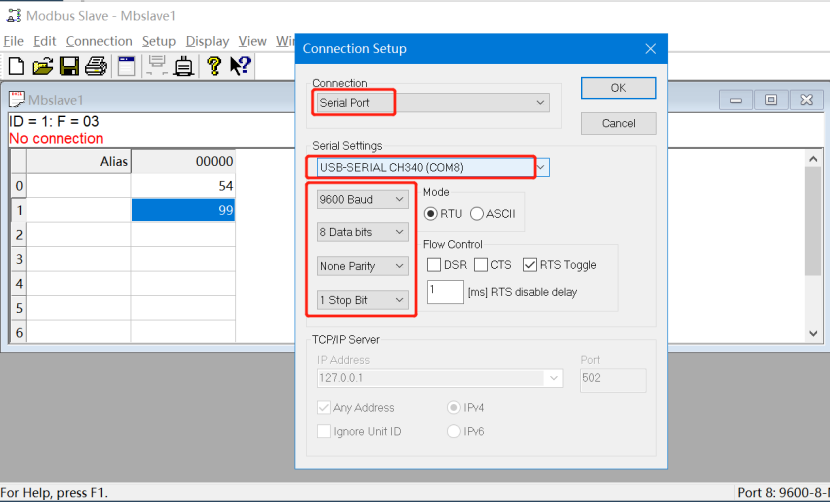Activate the context help arrow icon
Image resolution: width=830 pixels, height=502 pixels.
[x=240, y=66]
